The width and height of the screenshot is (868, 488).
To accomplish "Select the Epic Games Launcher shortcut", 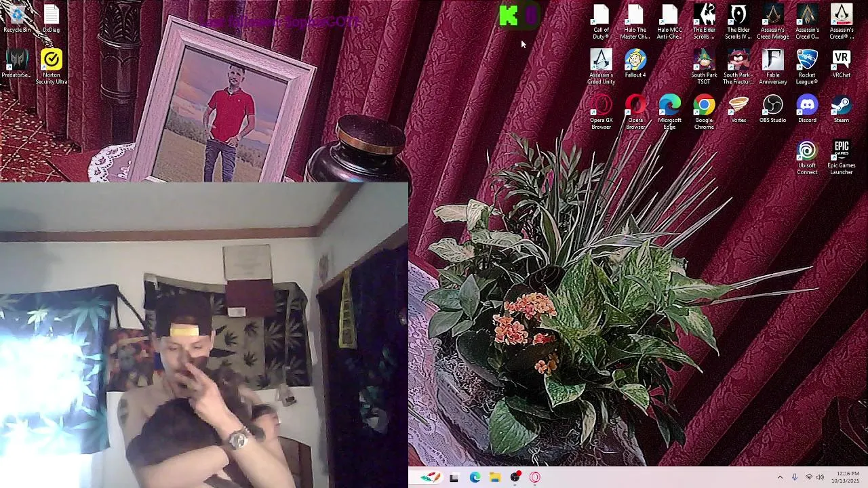I will click(842, 158).
